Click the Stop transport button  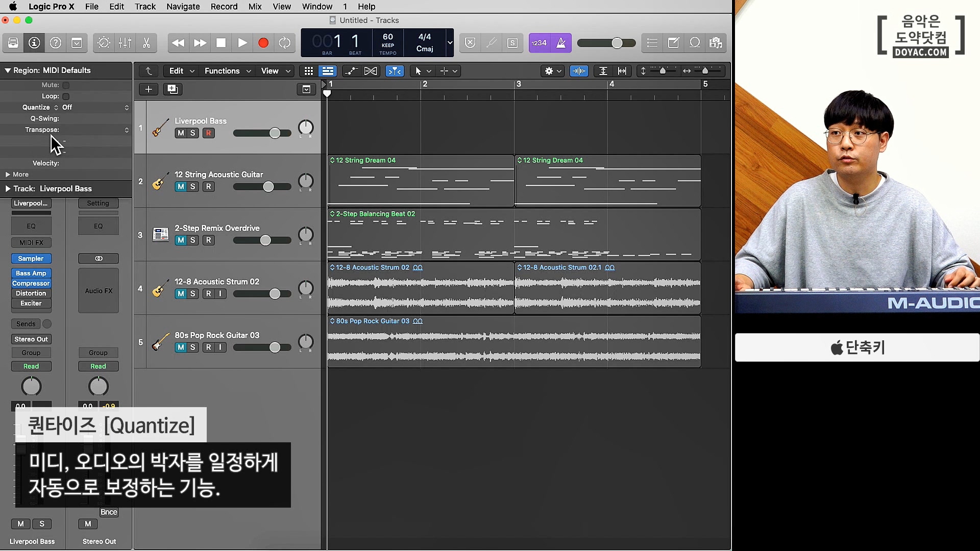[221, 43]
